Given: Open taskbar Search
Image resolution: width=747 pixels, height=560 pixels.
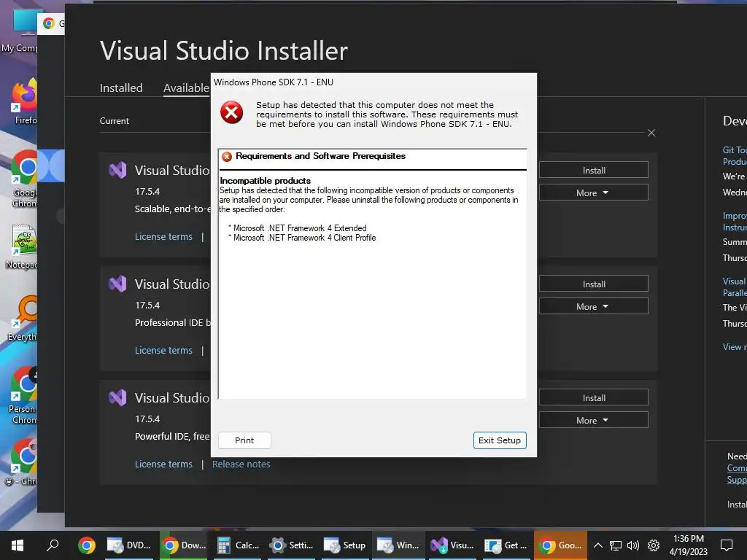Looking at the screenshot, I should pyautogui.click(x=53, y=545).
